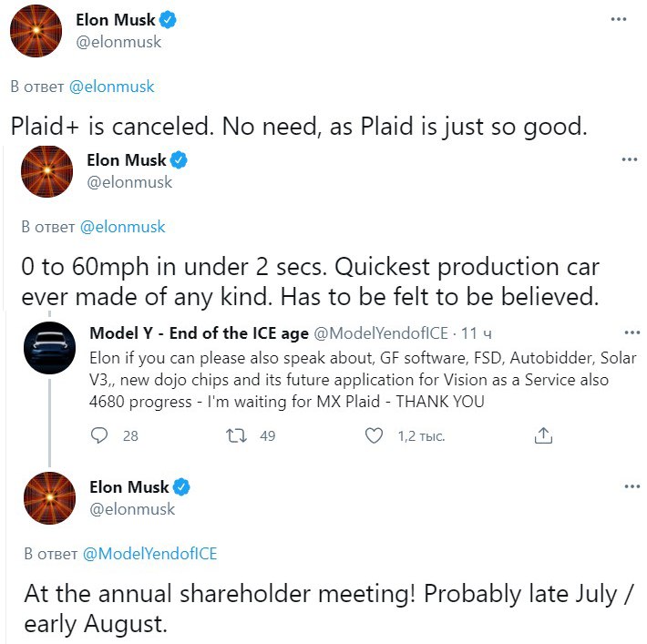Open the Model Y - End of the ICE age profile name

pyautogui.click(x=199, y=333)
